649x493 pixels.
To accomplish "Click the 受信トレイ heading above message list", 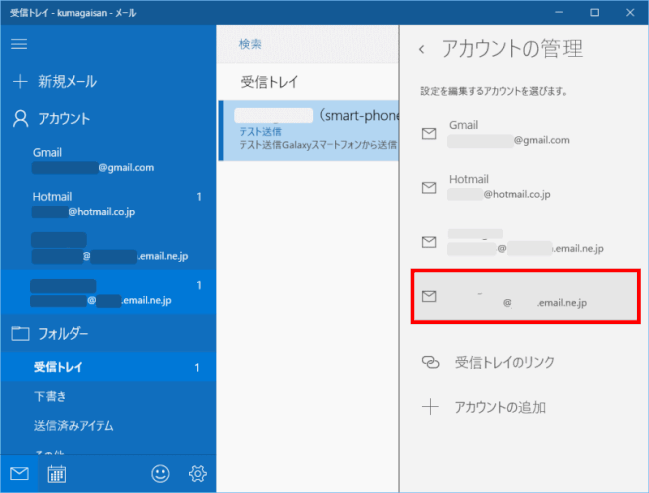I will pyautogui.click(x=269, y=82).
